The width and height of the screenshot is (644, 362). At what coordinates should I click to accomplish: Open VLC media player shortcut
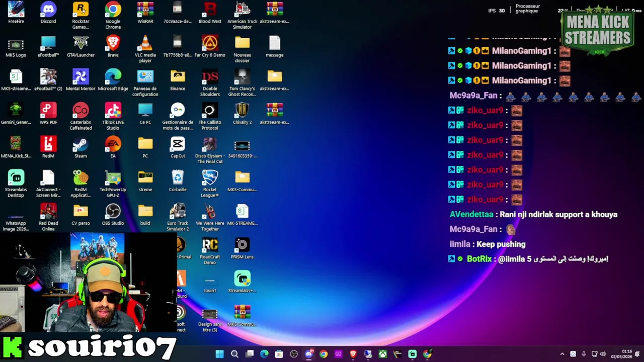[x=145, y=49]
